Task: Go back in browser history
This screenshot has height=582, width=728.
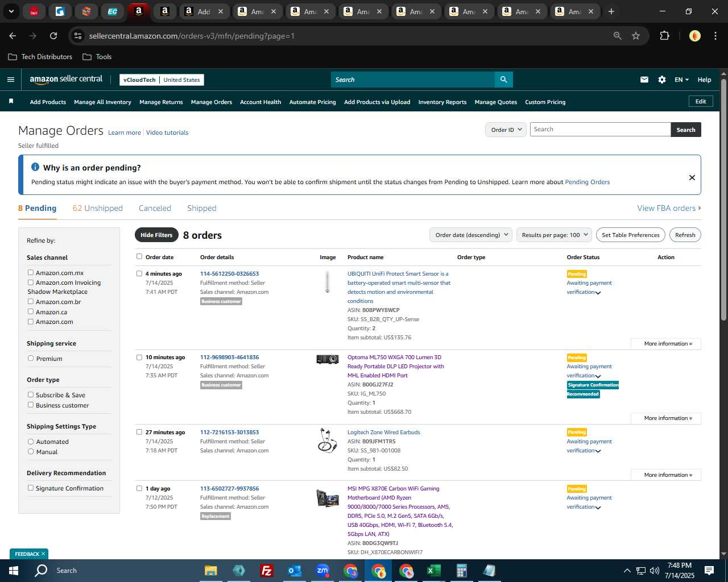Action: [13, 36]
